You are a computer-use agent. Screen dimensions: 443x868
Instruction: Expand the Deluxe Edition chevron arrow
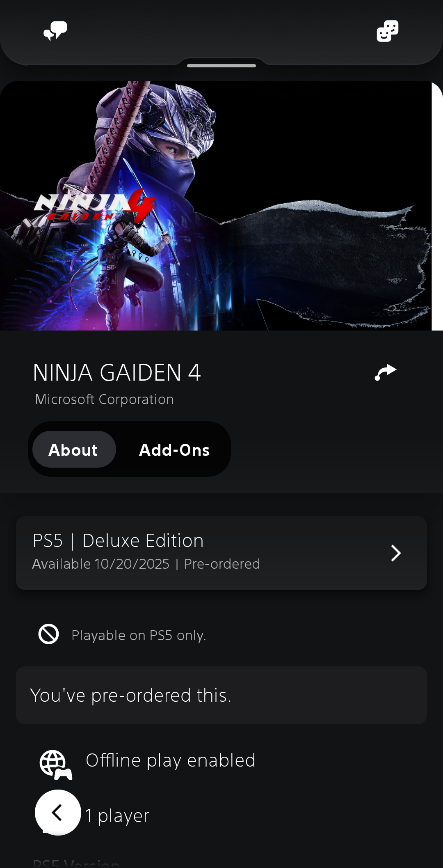(x=396, y=553)
